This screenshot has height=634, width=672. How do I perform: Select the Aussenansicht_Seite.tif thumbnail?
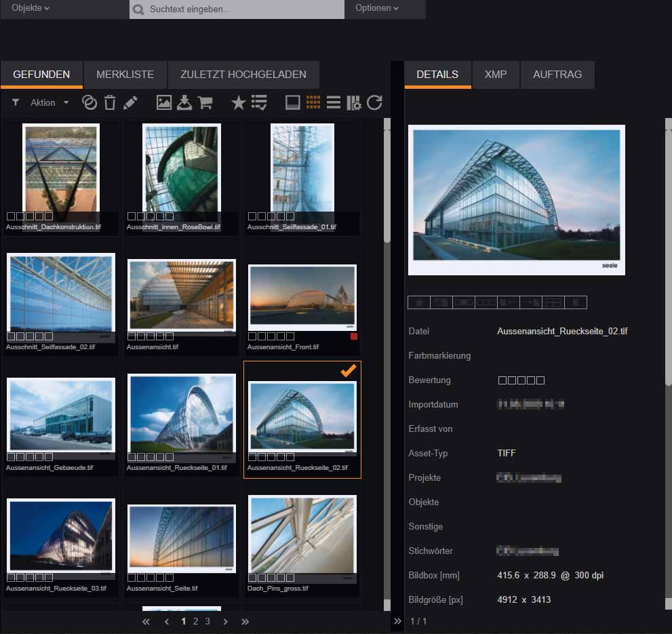[182, 538]
